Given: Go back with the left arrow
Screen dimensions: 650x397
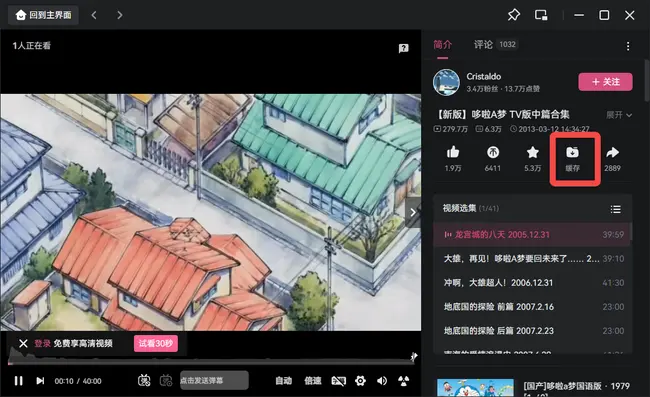Looking at the screenshot, I should [x=94, y=15].
